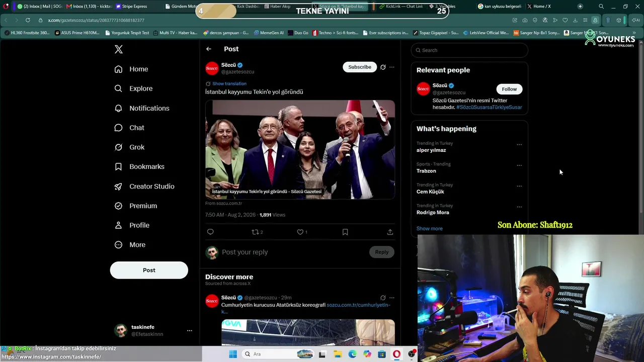Open account menu for taskinefe
The image size is (644, 362).
point(190,330)
